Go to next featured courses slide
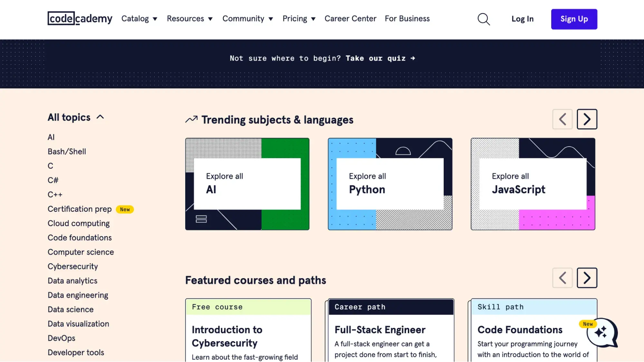Viewport: 644px width, 362px height. pos(587,278)
